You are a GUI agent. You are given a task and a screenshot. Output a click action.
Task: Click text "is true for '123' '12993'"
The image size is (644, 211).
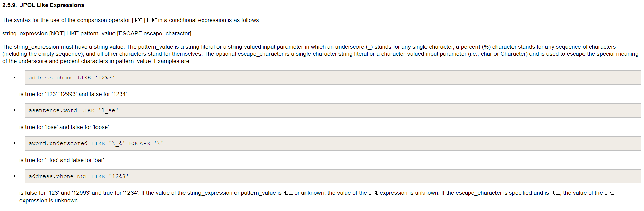coord(48,94)
